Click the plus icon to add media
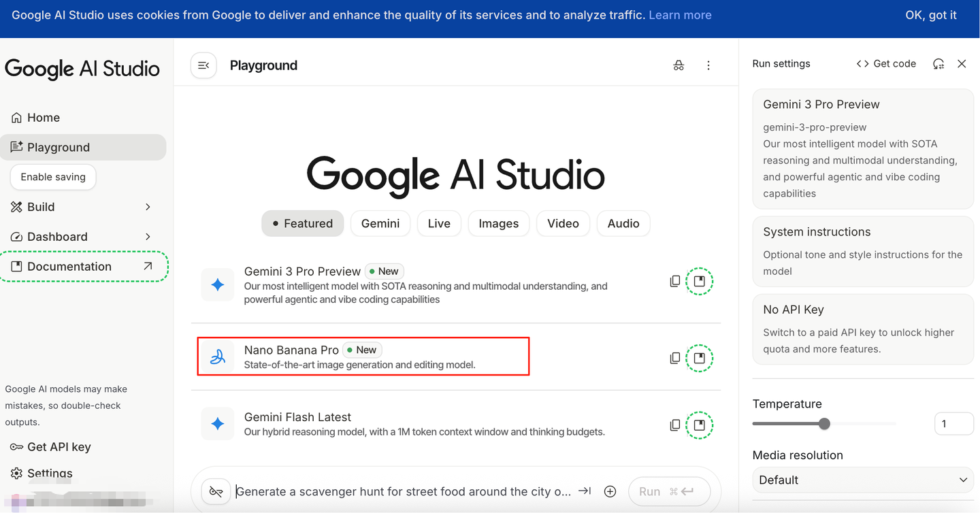980x513 pixels. (610, 491)
